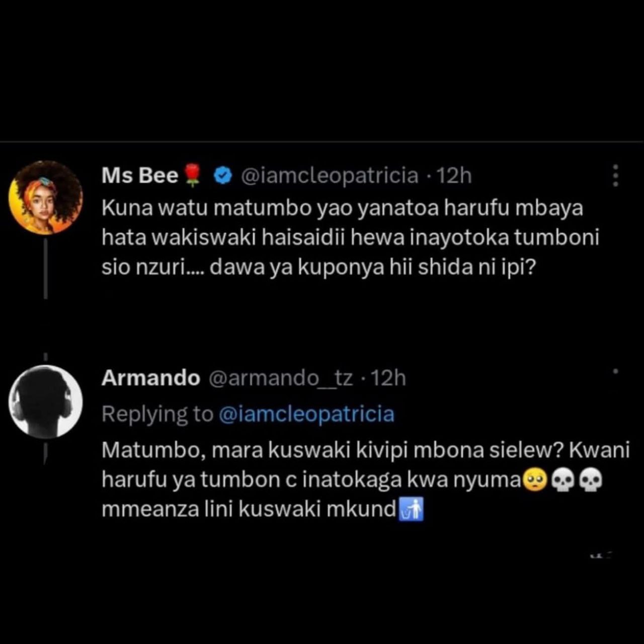
Task: Open the @armando_tz handle
Action: 281,378
